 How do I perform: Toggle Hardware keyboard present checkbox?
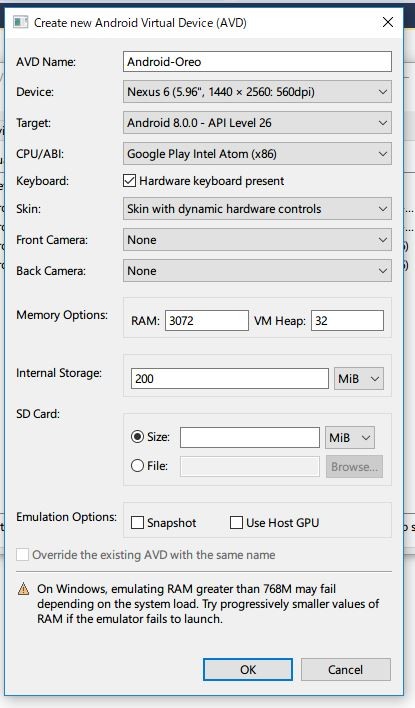click(x=129, y=181)
